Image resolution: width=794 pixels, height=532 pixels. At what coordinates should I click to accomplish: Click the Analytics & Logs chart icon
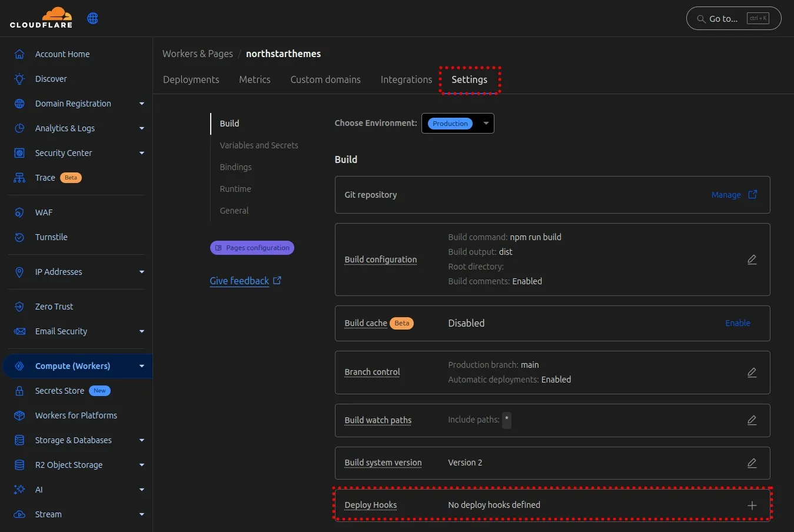19,128
